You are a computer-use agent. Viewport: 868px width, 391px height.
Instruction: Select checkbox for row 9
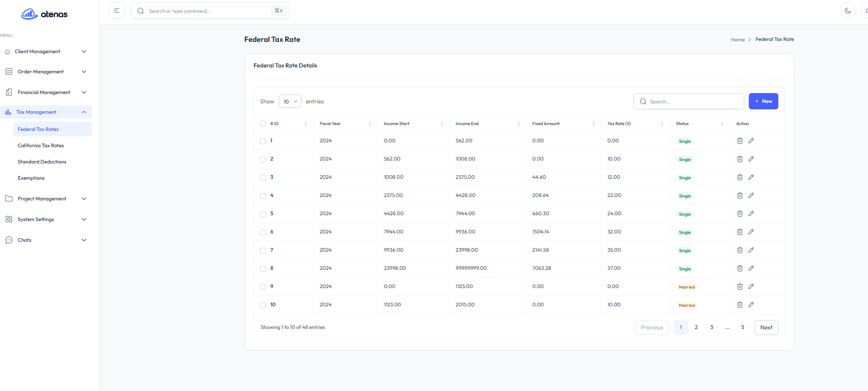263,287
